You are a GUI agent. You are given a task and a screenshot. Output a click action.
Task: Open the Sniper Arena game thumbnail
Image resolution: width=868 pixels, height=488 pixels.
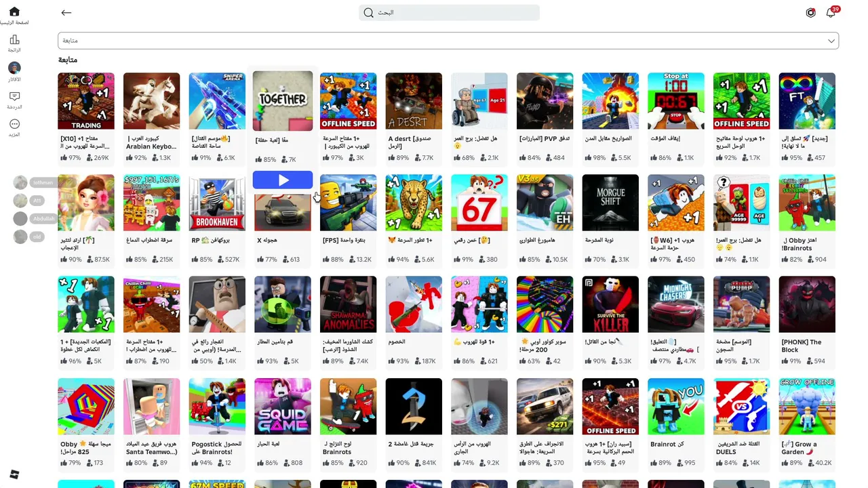click(217, 101)
